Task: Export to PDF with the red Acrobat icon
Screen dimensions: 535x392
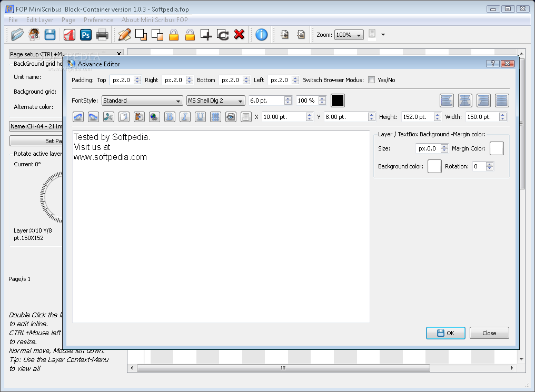Action: (x=70, y=35)
